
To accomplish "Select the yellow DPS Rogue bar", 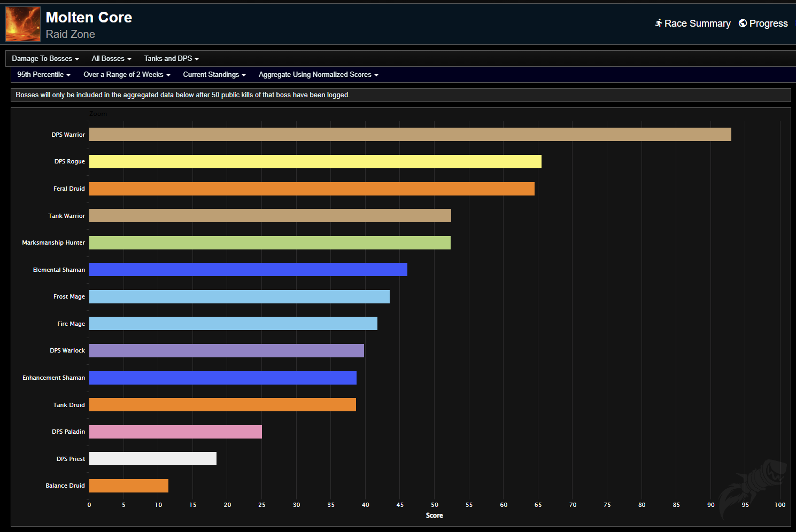I will [315, 161].
